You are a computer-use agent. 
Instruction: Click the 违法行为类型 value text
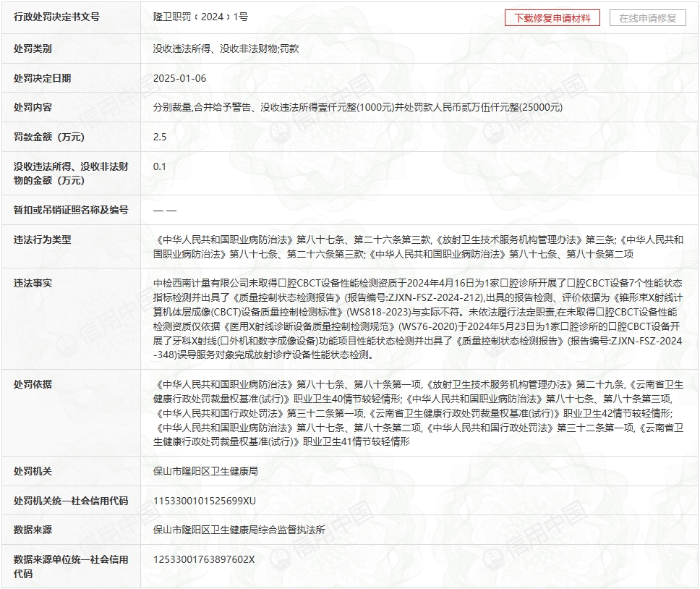point(418,247)
